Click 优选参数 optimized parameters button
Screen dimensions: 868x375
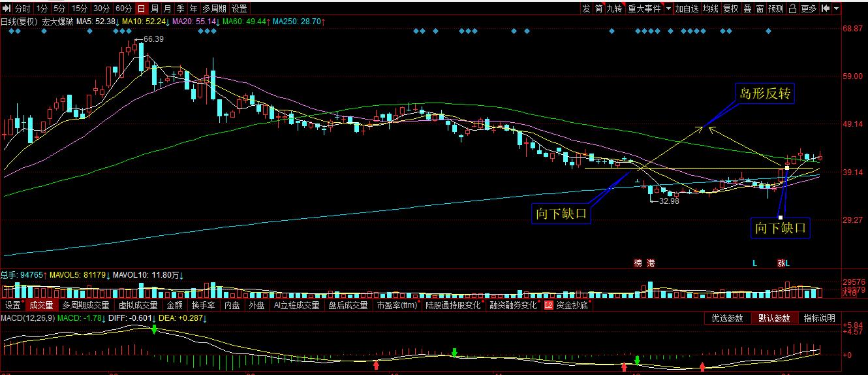(727, 318)
